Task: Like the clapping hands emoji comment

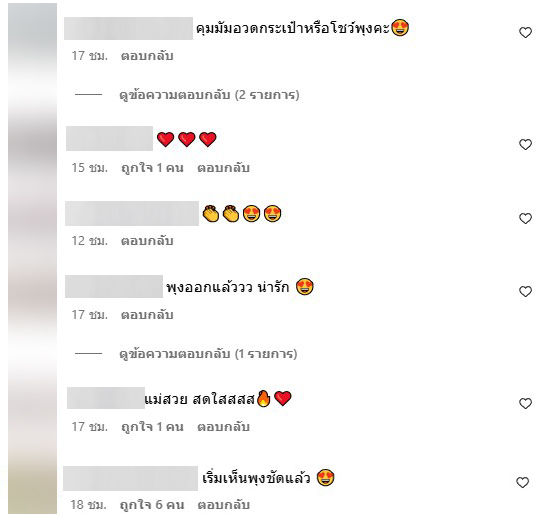Action: (x=525, y=218)
